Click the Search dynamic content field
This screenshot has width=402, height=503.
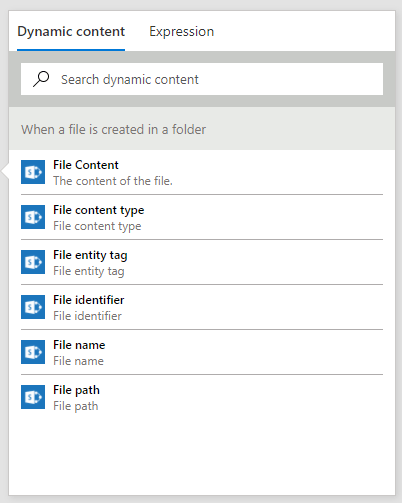coord(202,79)
